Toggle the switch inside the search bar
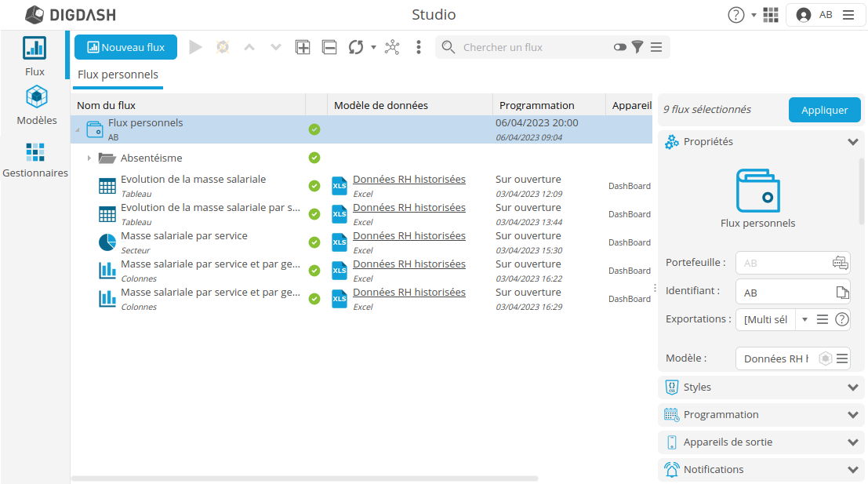Image resolution: width=868 pixels, height=484 pixels. (620, 47)
